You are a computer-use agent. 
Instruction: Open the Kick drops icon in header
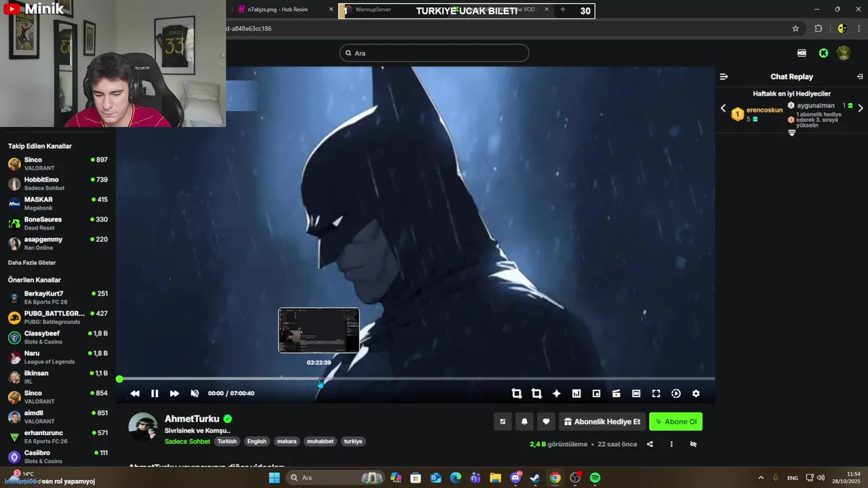click(x=802, y=53)
